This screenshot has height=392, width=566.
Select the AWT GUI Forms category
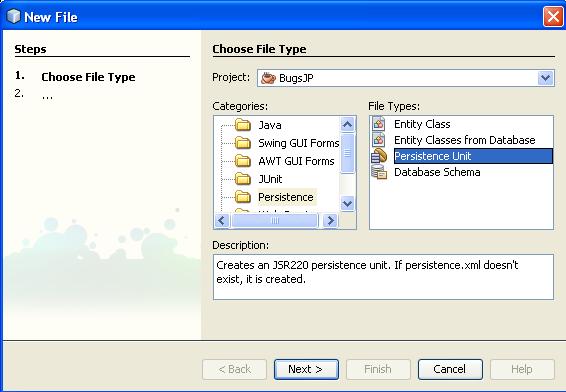point(296,161)
